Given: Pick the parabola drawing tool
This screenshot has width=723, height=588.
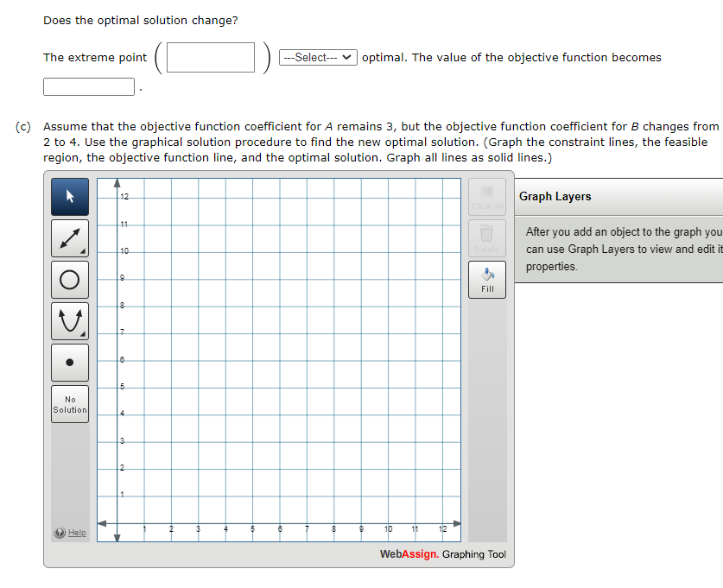Looking at the screenshot, I should pos(70,320).
